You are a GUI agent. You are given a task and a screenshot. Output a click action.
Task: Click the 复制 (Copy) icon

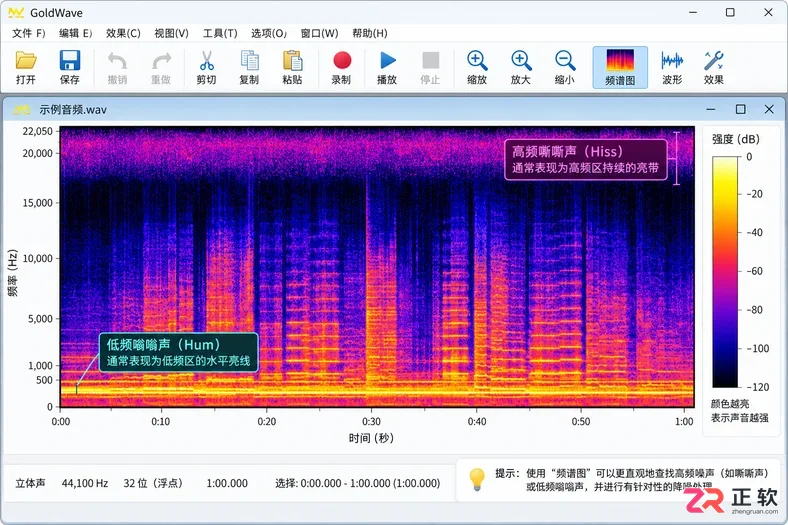click(249, 60)
